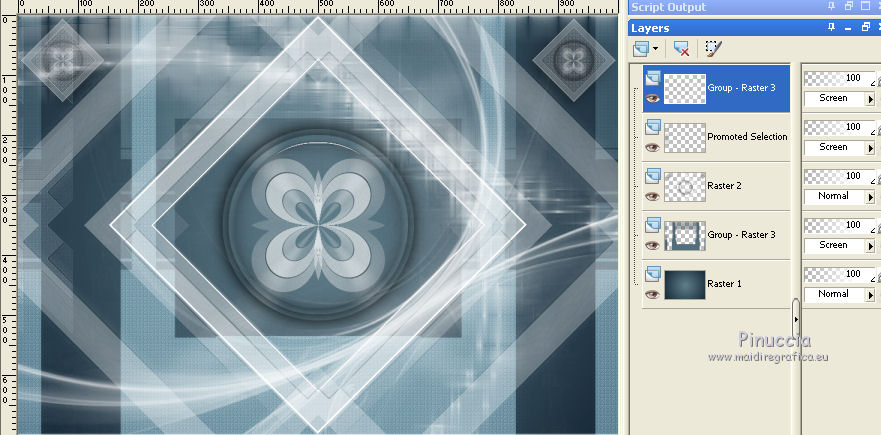Select the Raster 1 layer
Screen dimensions: 881x435
tap(724, 284)
